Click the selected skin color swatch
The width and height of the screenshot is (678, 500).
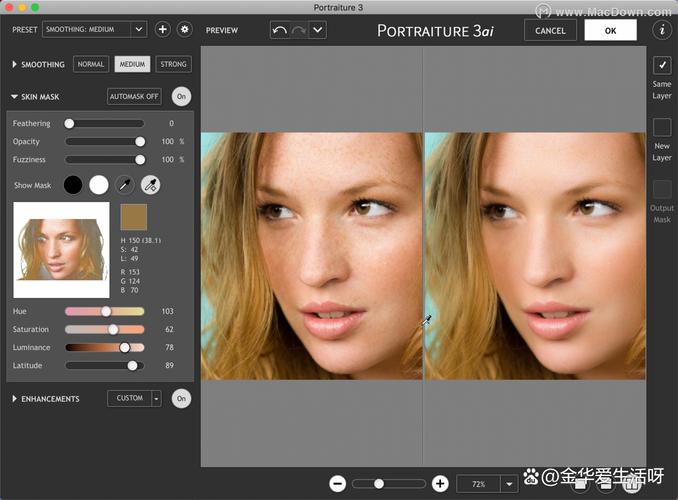134,217
